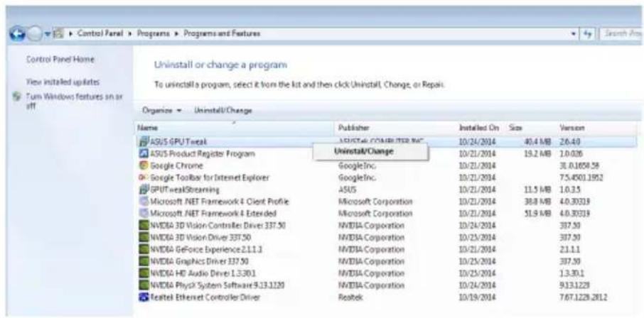The width and height of the screenshot is (644, 318).
Task: Select NVIDIA Graphics Driver 337.50 name
Action: point(199,261)
